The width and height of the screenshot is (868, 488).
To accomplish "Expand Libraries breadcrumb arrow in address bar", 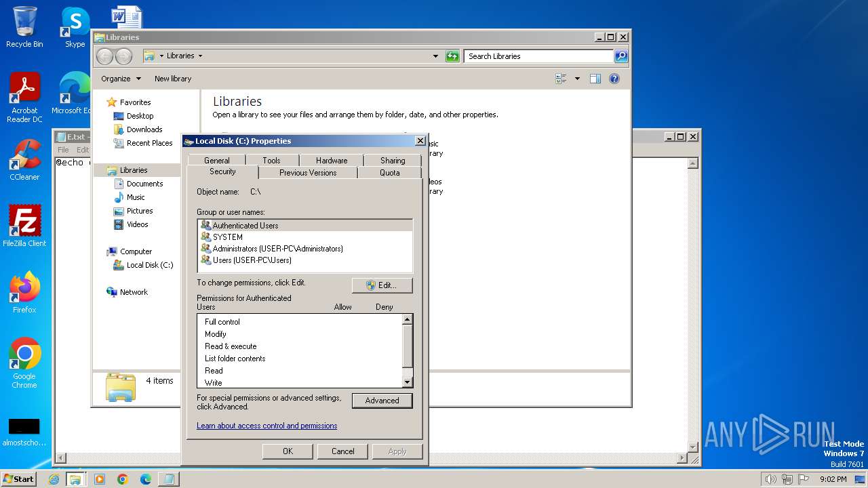I will coord(200,56).
